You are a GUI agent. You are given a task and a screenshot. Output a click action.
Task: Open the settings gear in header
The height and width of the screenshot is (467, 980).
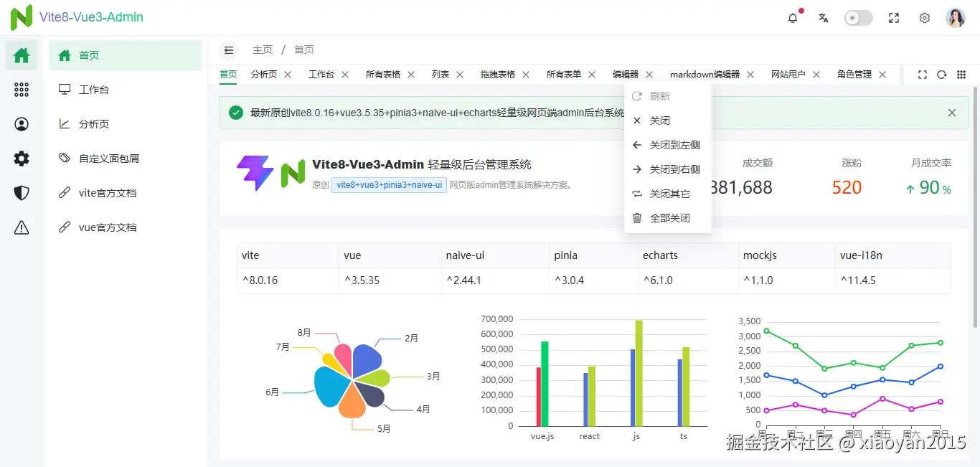(925, 18)
